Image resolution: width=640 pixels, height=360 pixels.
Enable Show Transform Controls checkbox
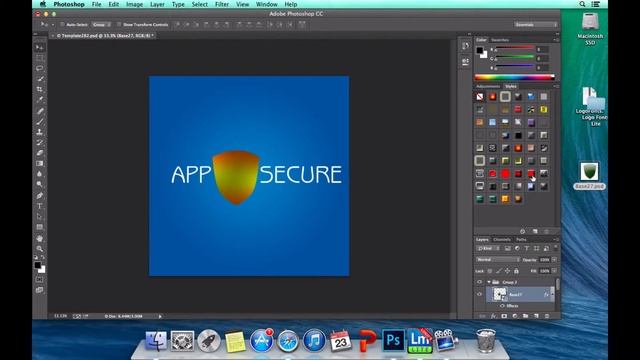click(x=119, y=24)
